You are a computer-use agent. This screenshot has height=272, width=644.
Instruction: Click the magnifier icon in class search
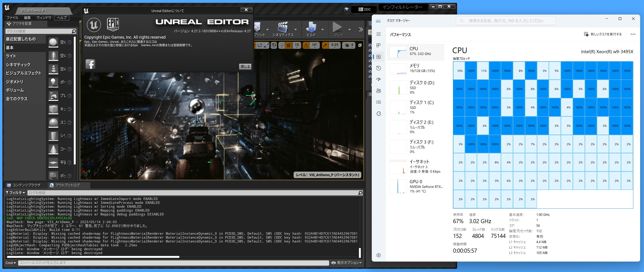pos(73,31)
